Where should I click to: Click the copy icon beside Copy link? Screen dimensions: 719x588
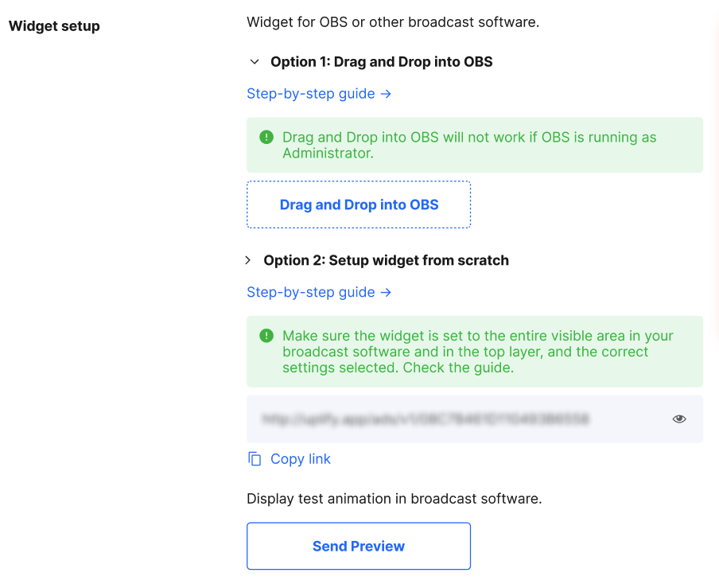[255, 458]
